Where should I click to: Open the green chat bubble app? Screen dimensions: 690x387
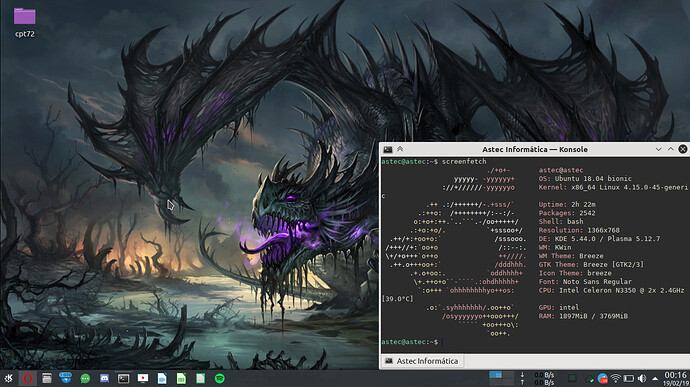tap(85, 378)
